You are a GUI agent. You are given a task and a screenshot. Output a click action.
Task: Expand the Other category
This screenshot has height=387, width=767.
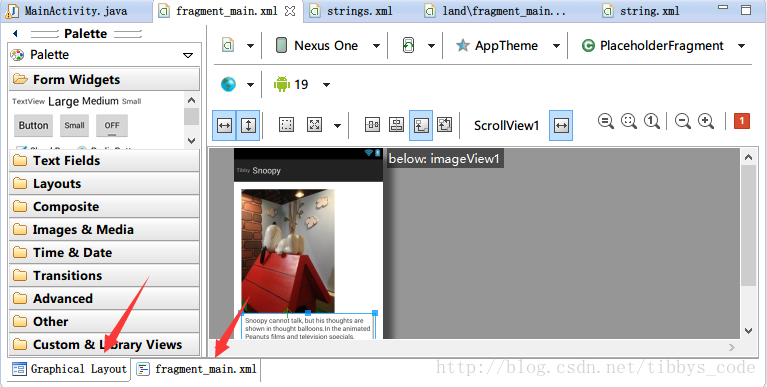point(104,321)
